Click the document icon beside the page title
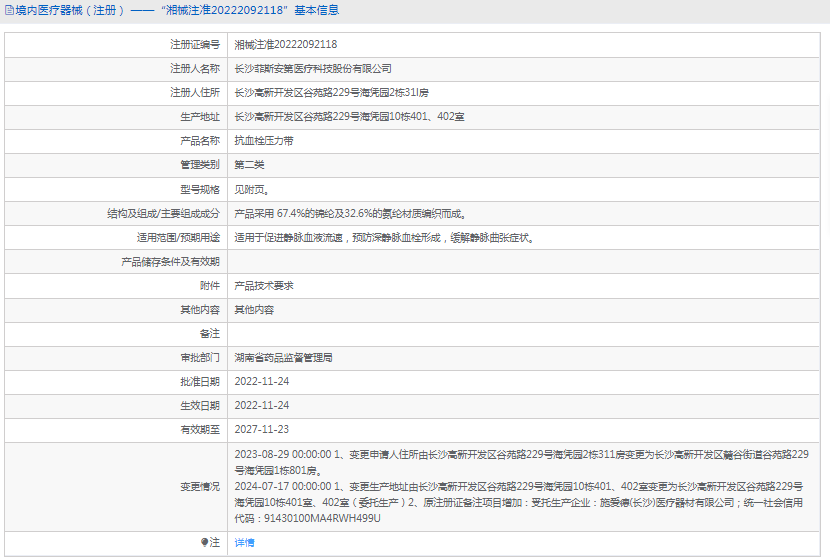 tap(9, 10)
